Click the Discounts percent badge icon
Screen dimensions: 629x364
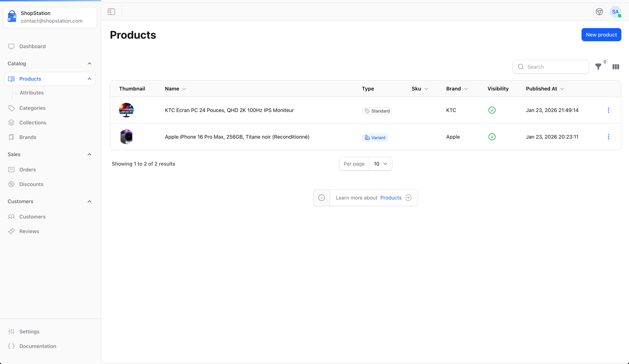click(11, 184)
